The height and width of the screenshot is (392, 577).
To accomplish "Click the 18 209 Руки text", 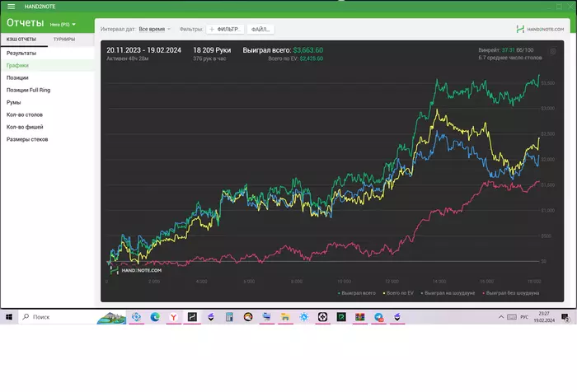I will coord(212,50).
